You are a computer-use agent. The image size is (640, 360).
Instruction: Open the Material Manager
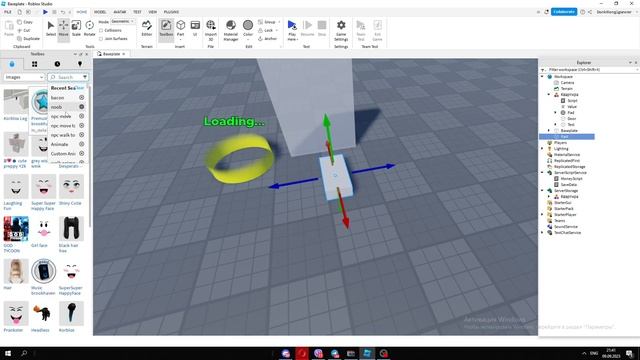(x=231, y=30)
